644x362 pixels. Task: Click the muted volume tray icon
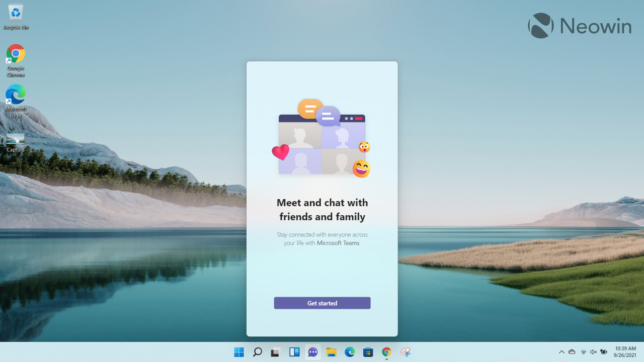point(593,352)
